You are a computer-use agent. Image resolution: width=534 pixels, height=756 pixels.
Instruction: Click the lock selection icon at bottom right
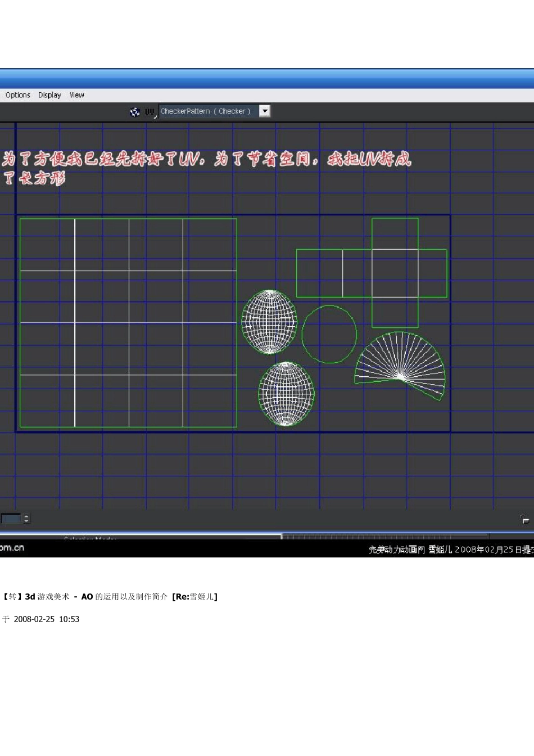point(524,519)
